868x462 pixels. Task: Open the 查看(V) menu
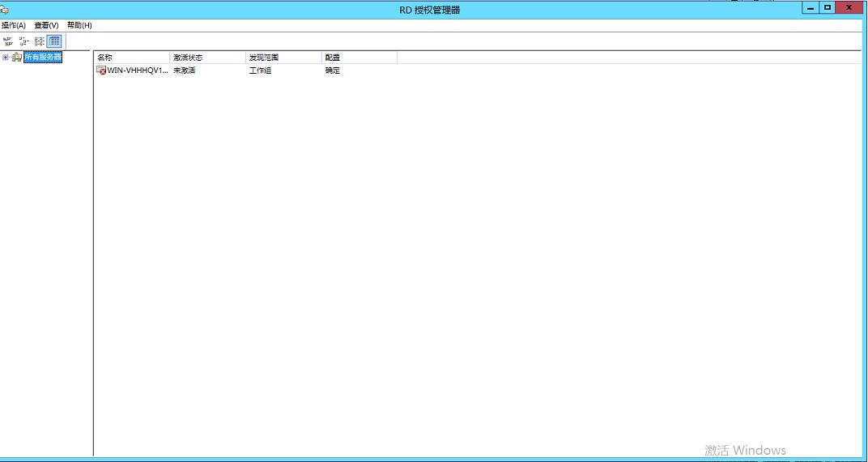(46, 25)
